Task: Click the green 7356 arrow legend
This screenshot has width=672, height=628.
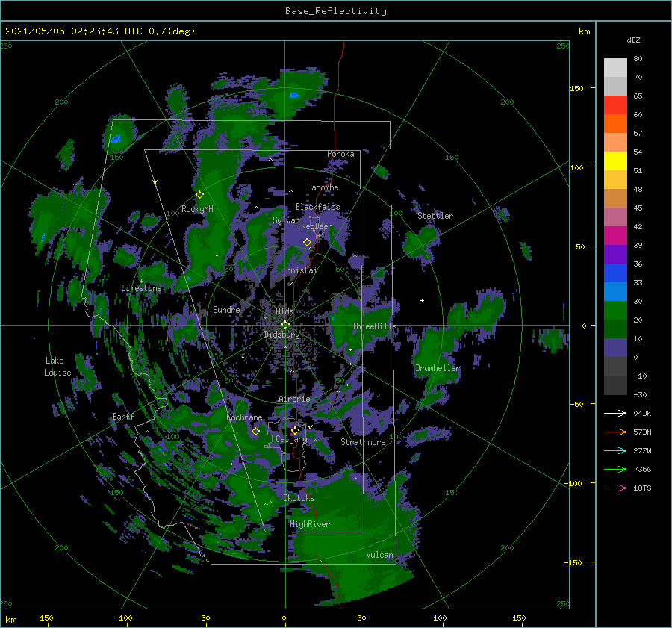Action: click(615, 470)
